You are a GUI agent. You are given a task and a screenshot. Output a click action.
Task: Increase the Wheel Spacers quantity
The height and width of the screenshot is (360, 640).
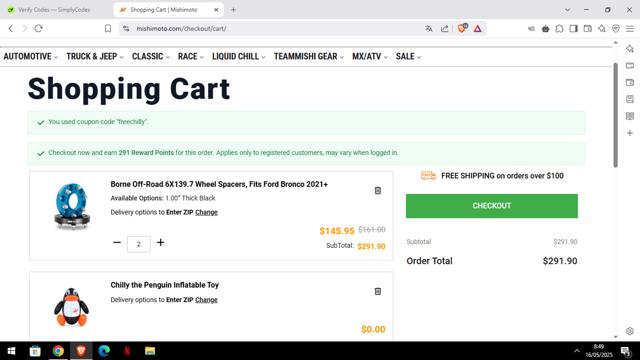(160, 242)
